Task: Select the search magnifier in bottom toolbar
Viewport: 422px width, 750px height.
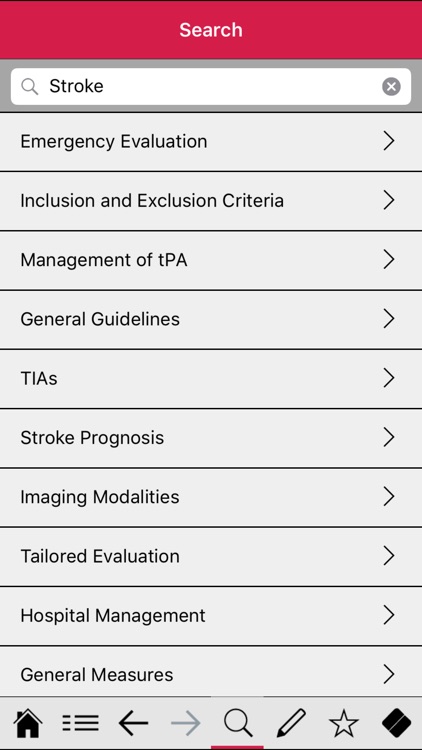Action: pos(238,723)
